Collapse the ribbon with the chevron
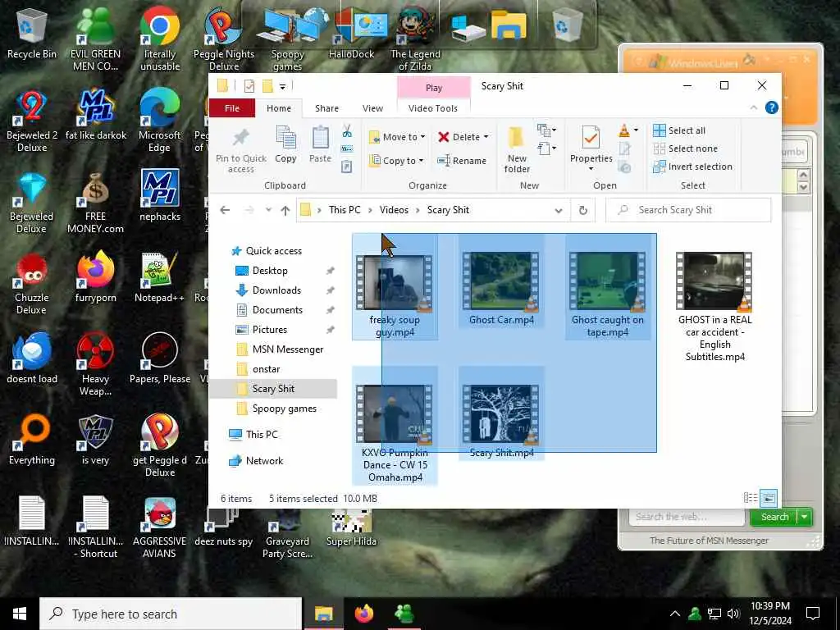Image resolution: width=840 pixels, height=630 pixels. pyautogui.click(x=754, y=107)
